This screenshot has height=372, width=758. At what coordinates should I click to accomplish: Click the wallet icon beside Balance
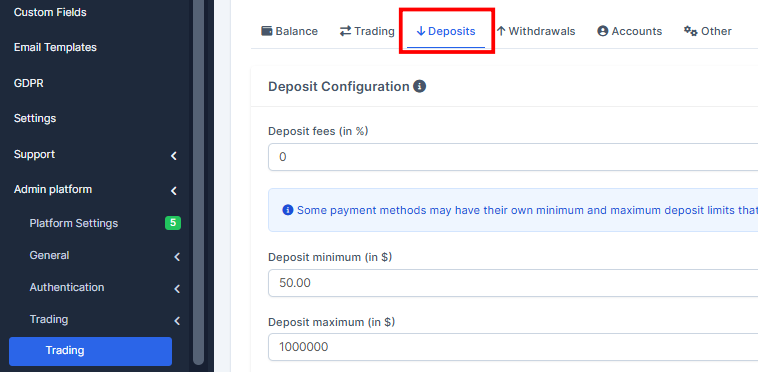coord(267,31)
